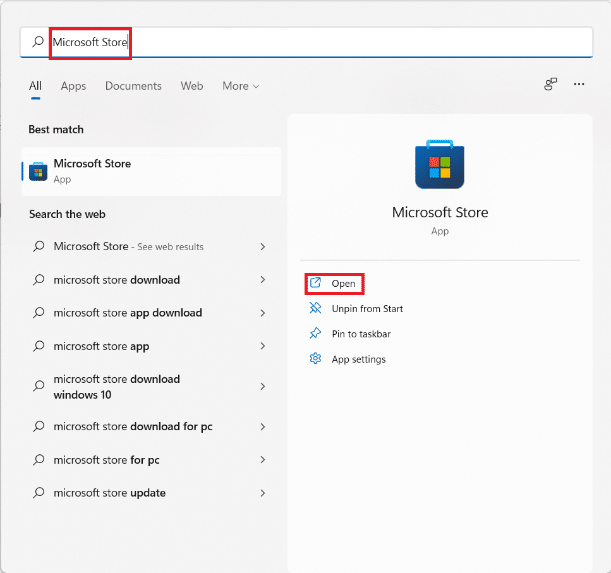
Task: Expand the 'microsoft store for pc' chevron
Action: click(x=263, y=460)
